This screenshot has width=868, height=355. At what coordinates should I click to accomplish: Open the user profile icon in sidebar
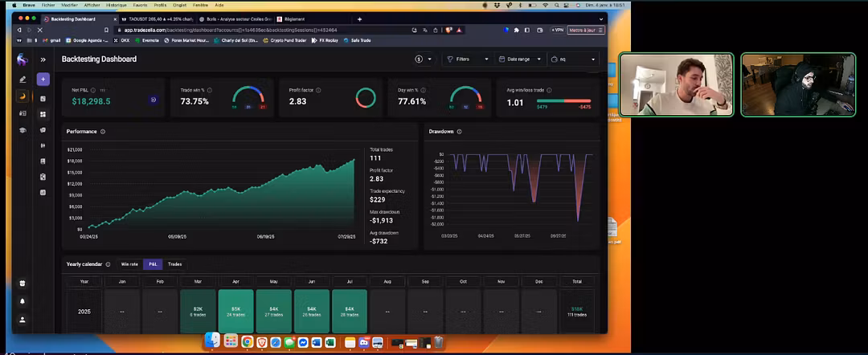tap(23, 319)
